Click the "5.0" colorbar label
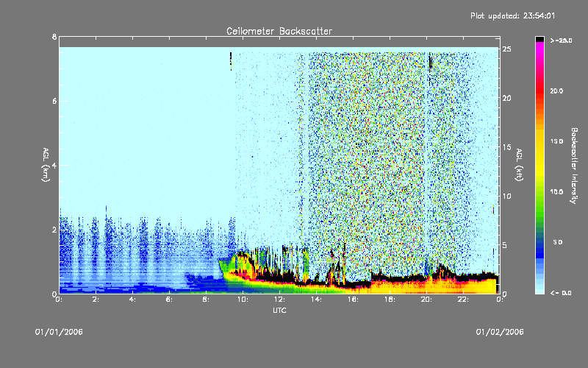Screen dimensions: 588x368 tap(558, 242)
